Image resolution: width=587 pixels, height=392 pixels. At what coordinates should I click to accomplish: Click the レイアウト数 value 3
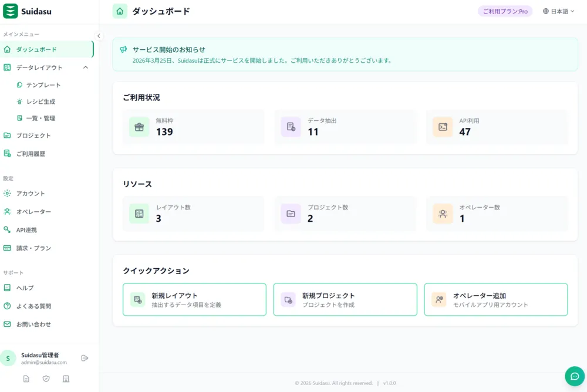[x=158, y=219]
